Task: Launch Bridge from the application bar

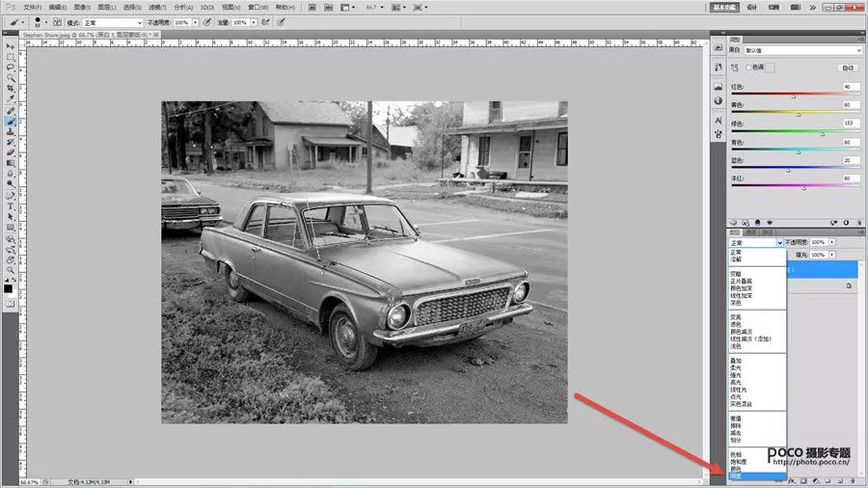Action: click(x=312, y=8)
